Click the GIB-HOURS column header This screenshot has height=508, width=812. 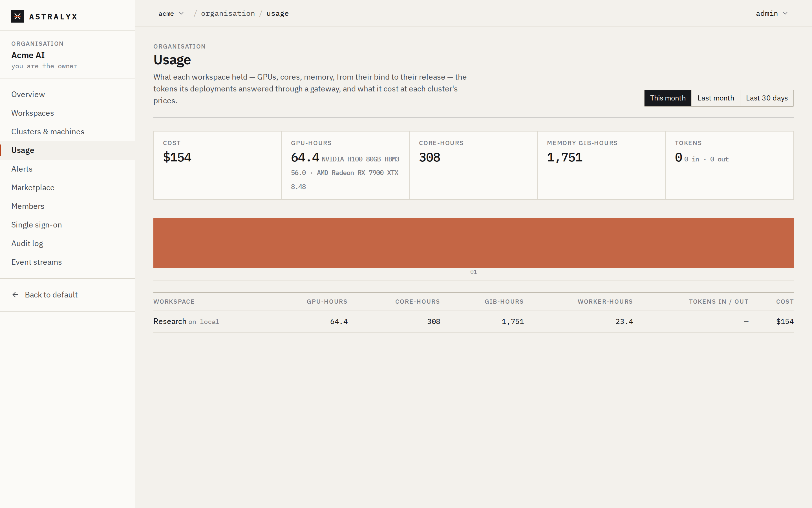coord(504,302)
